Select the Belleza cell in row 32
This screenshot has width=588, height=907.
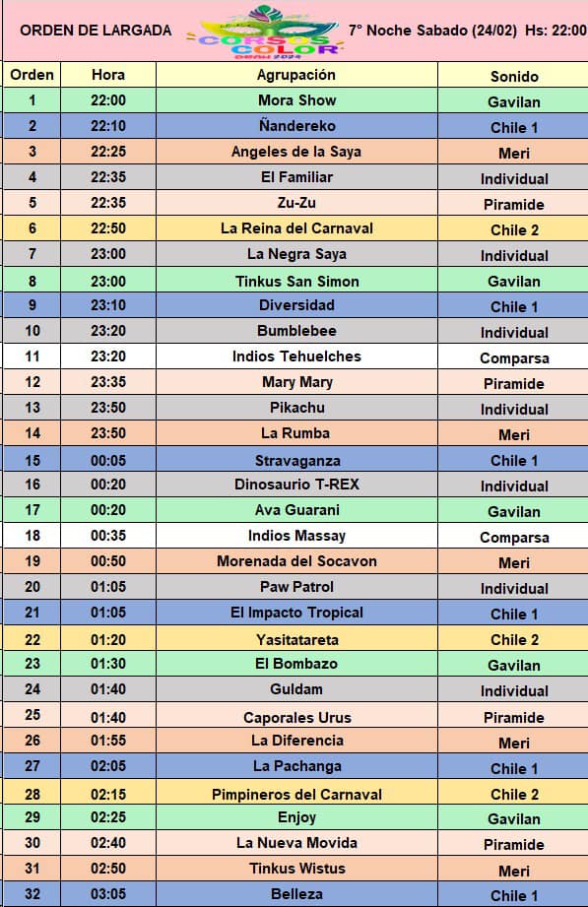click(296, 893)
